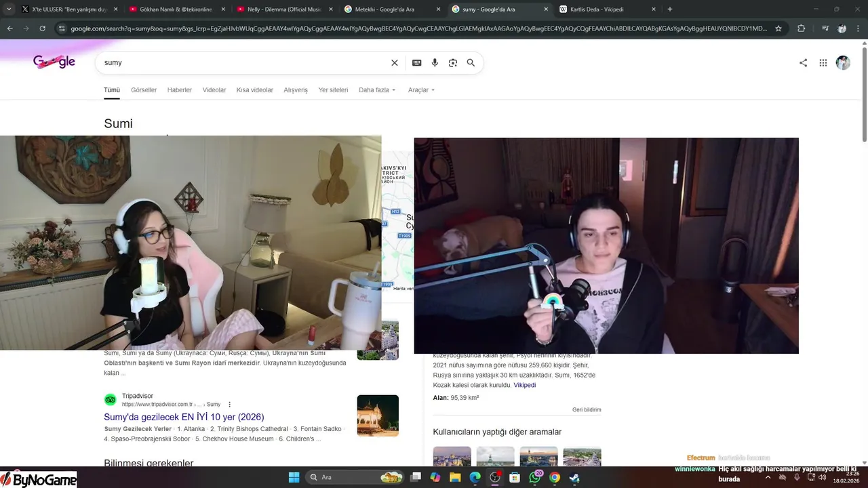Click the page vertical scrollbar
This screenshot has height=488, width=868.
864,95
